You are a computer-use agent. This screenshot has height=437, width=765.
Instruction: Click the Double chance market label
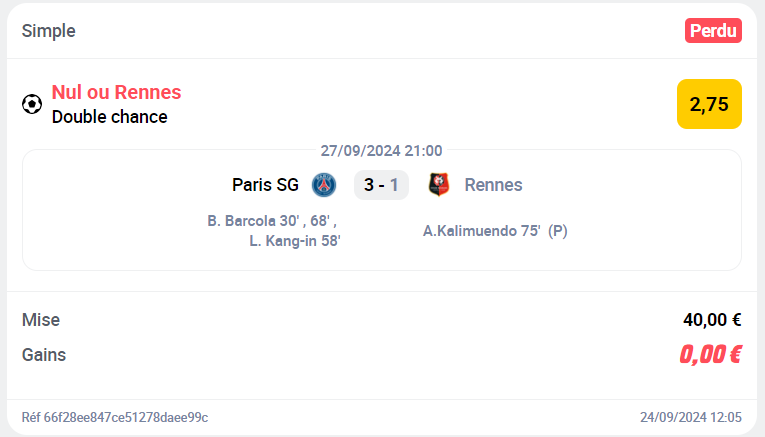(109, 117)
